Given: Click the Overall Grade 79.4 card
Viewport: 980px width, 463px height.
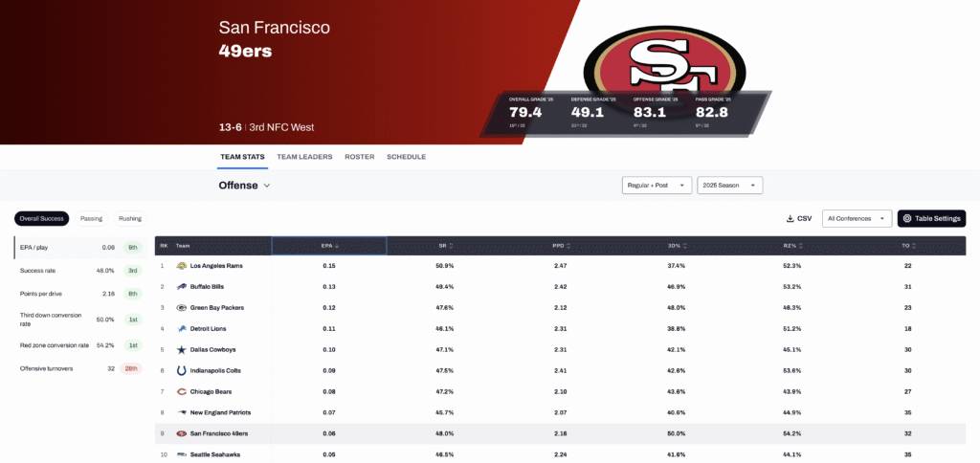Looking at the screenshot, I should pyautogui.click(x=530, y=113).
